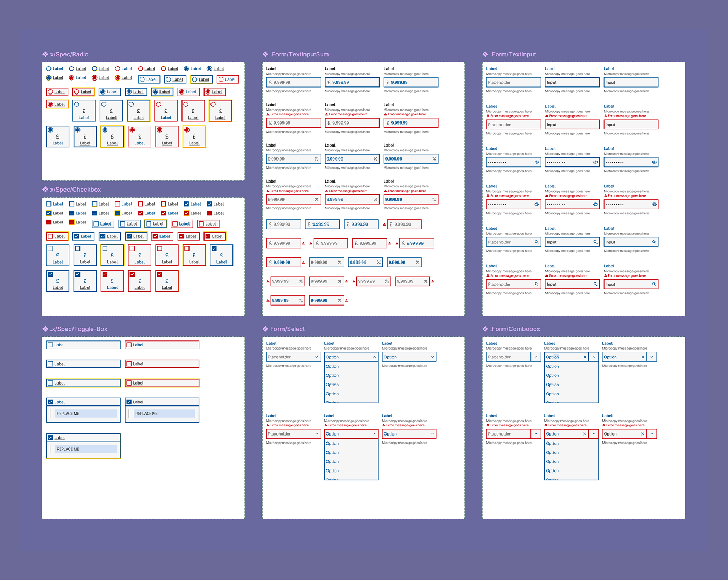Click the diamond icon beside ".Form/Combobox" title
The width and height of the screenshot is (728, 580).
tap(485, 329)
